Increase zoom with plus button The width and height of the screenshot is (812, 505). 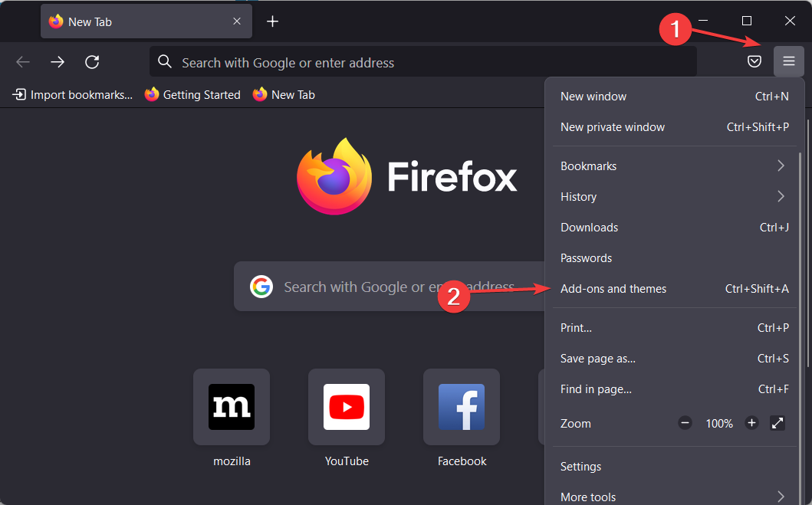click(x=751, y=423)
